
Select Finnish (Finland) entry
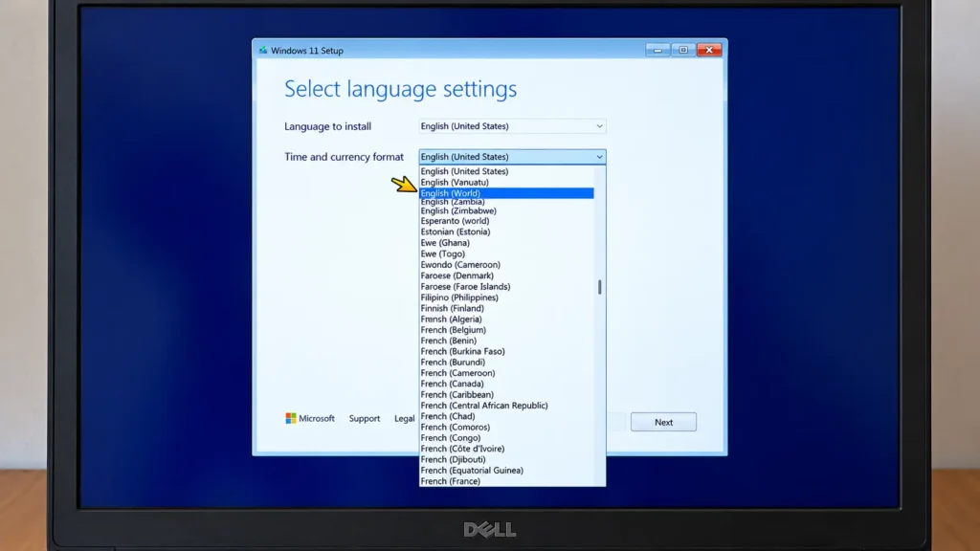(506, 308)
